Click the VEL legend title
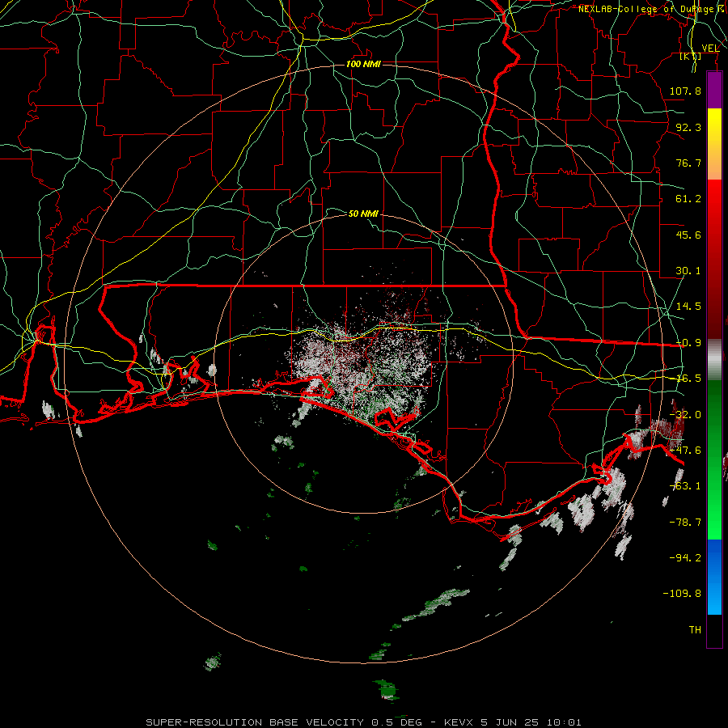The image size is (728, 728). click(x=710, y=49)
